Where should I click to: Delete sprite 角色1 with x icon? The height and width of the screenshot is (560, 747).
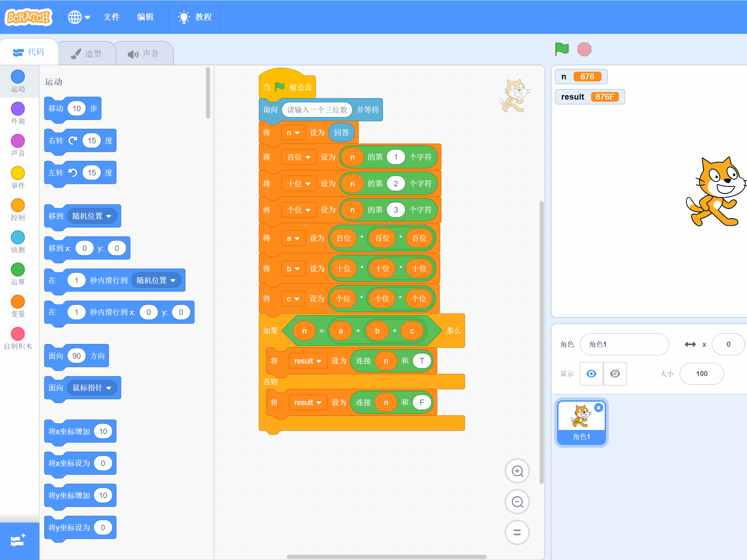pyautogui.click(x=598, y=408)
